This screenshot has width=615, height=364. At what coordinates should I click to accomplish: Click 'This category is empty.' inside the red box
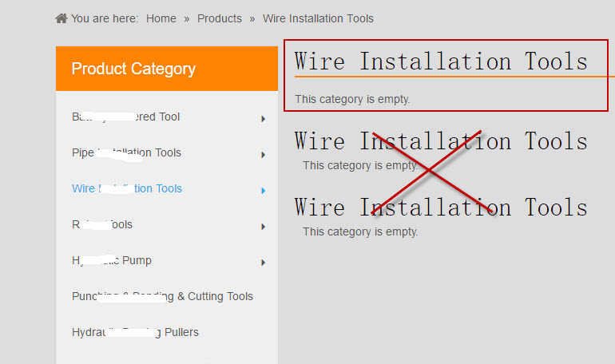(x=352, y=100)
